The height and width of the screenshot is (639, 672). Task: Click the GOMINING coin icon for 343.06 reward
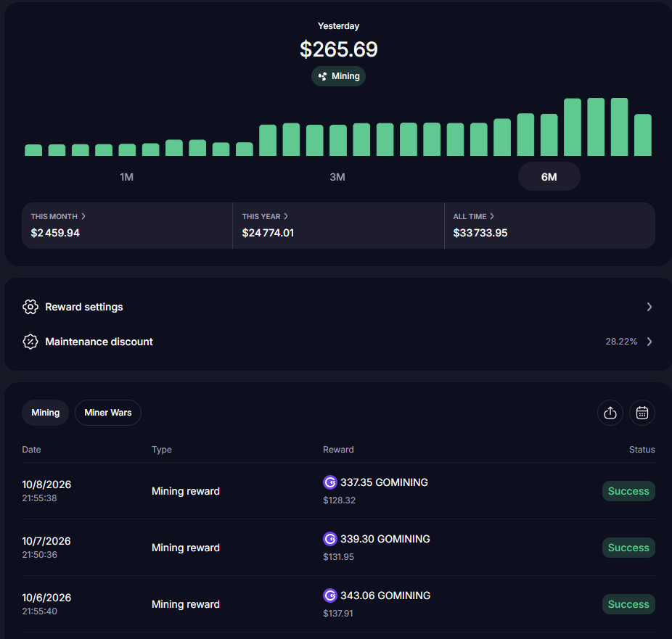[330, 595]
